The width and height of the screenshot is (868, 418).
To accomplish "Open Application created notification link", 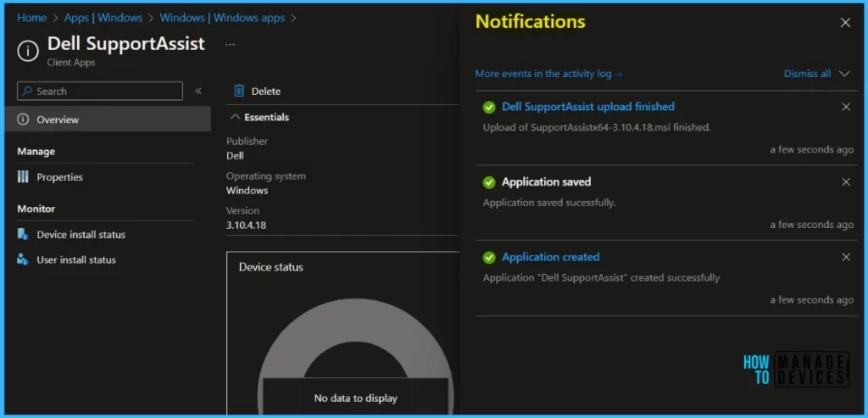I will coord(551,257).
